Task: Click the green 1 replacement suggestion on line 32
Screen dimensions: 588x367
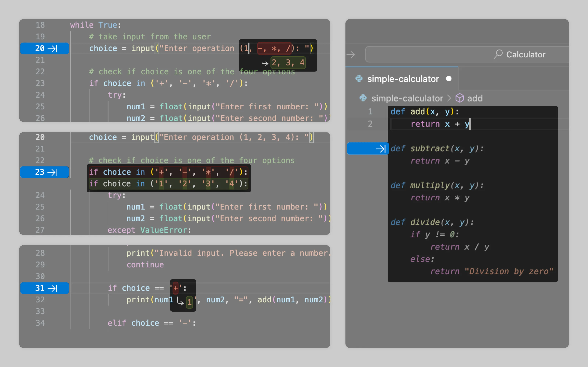Action: (189, 302)
